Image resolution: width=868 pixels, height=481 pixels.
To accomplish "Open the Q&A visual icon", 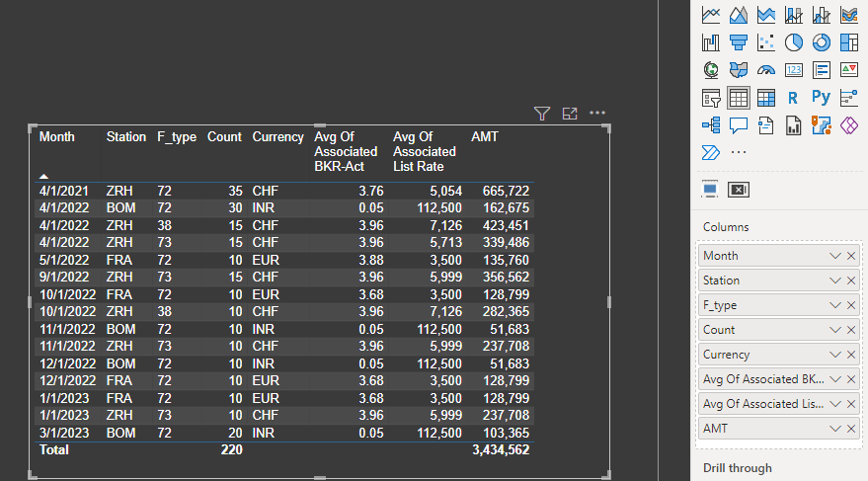I will 738,125.
